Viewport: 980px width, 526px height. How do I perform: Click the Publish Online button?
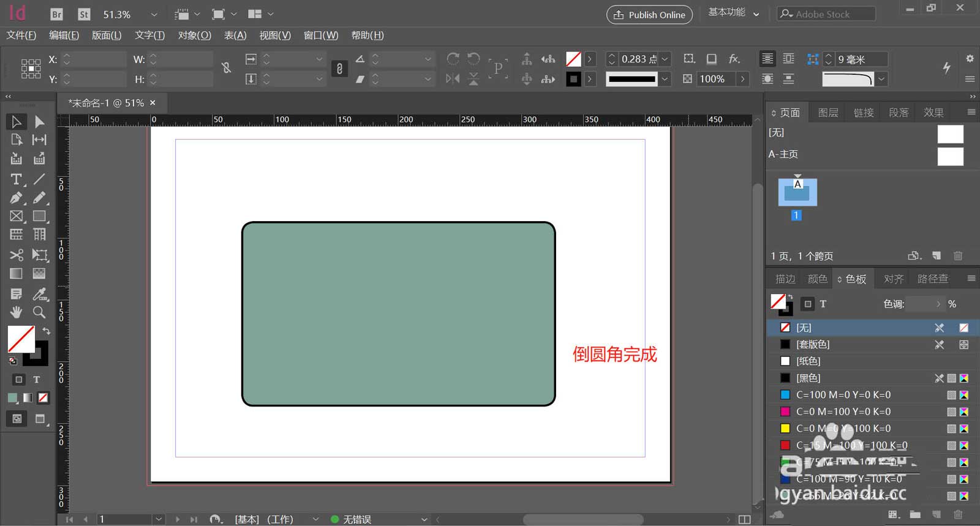point(649,15)
